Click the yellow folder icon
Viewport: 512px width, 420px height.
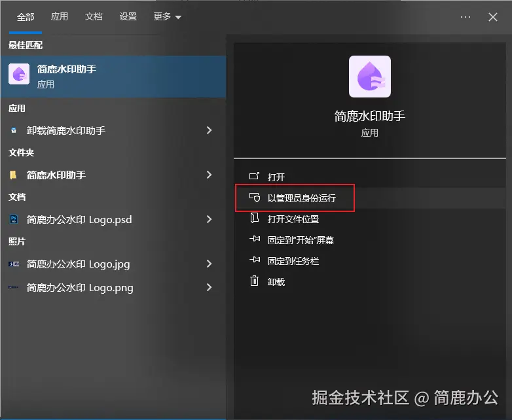pos(13,175)
